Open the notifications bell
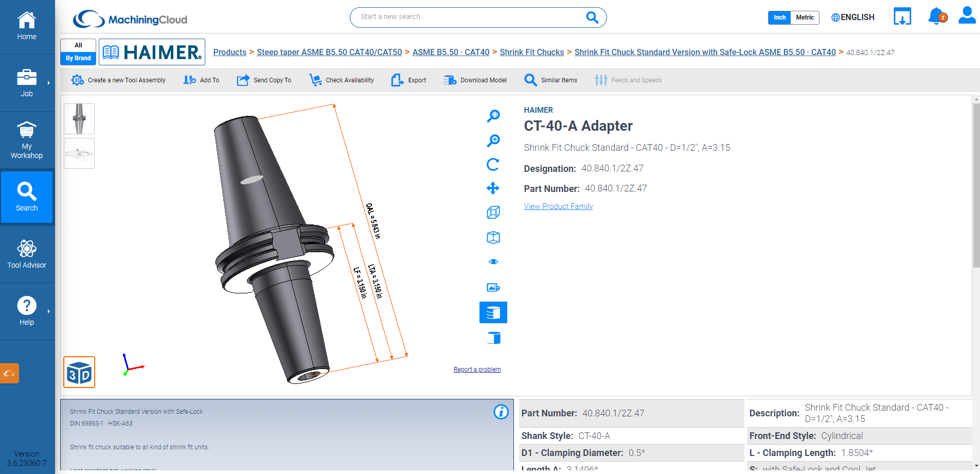 (937, 16)
